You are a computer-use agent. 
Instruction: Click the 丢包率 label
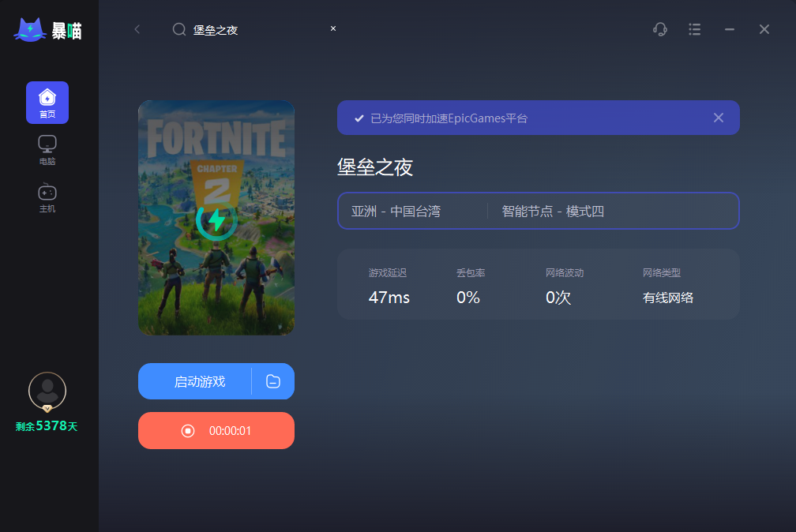[x=471, y=273]
